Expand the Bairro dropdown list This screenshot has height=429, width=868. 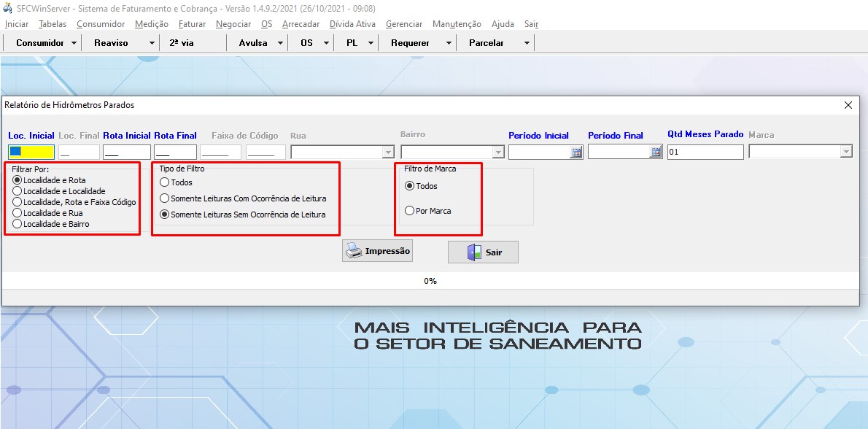pyautogui.click(x=498, y=152)
